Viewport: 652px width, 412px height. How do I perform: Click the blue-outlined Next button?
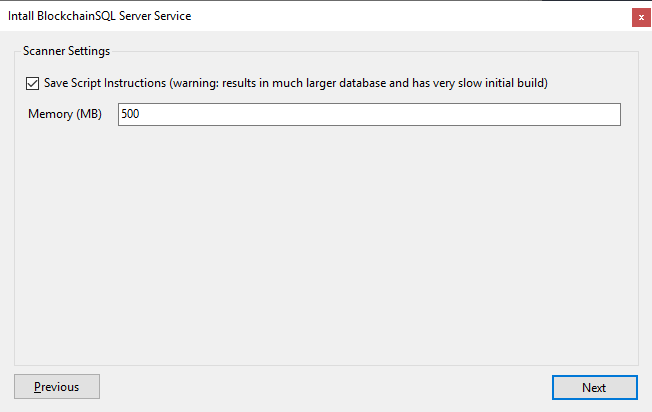pyautogui.click(x=595, y=387)
